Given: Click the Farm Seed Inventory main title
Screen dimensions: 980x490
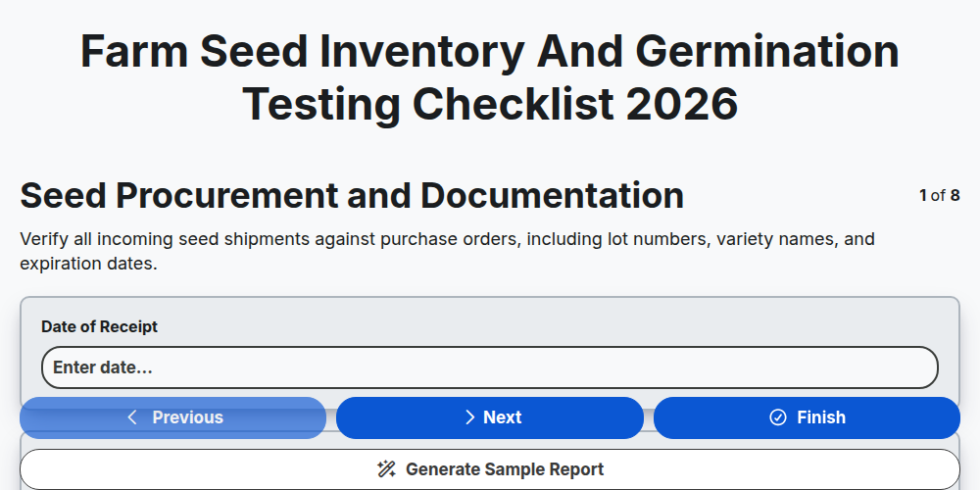Looking at the screenshot, I should (490, 77).
